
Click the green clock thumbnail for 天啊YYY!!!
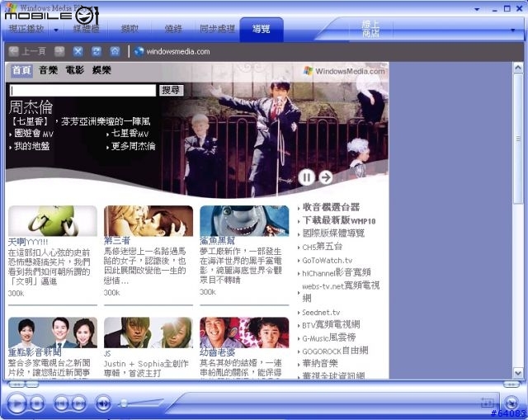[x=53, y=221]
